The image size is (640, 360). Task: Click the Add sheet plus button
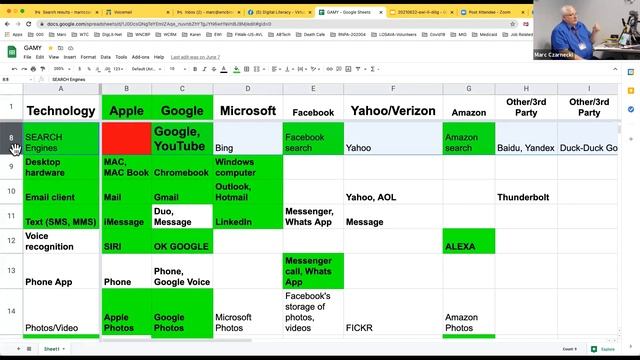point(18,349)
